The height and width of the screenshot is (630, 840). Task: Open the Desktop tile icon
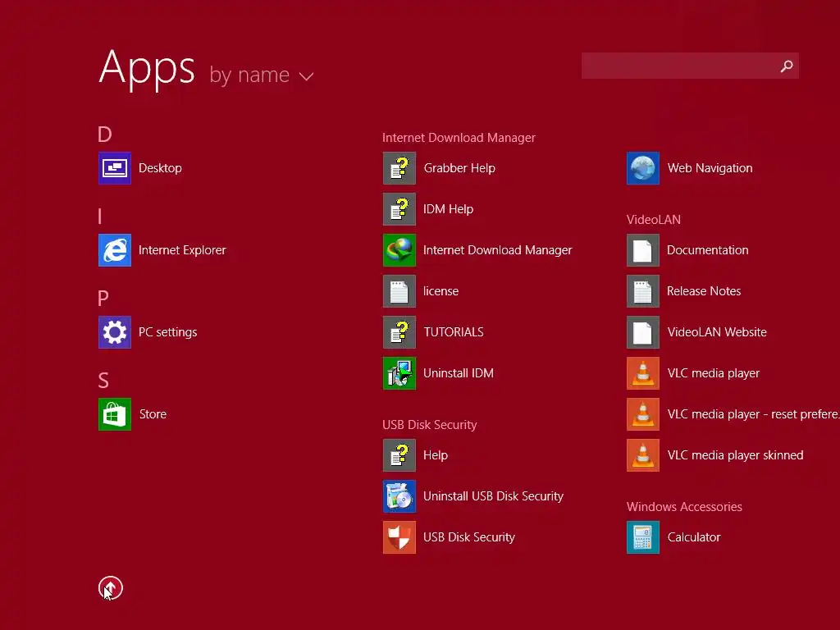click(115, 168)
